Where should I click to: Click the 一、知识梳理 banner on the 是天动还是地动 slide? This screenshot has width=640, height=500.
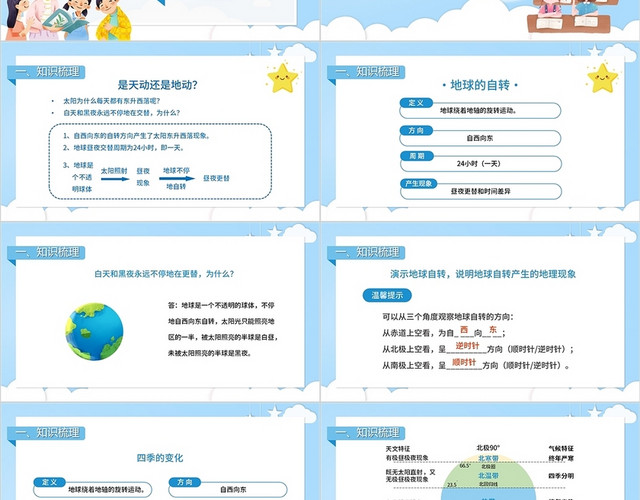pos(46,72)
